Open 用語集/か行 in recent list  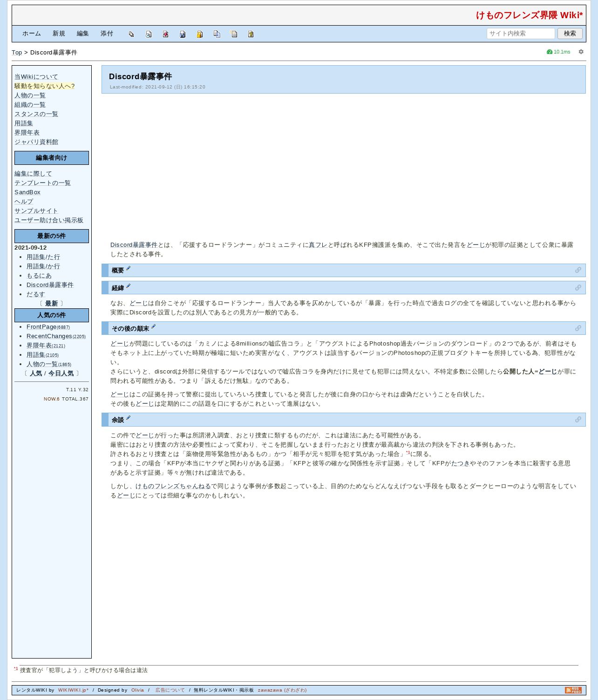coord(43,266)
